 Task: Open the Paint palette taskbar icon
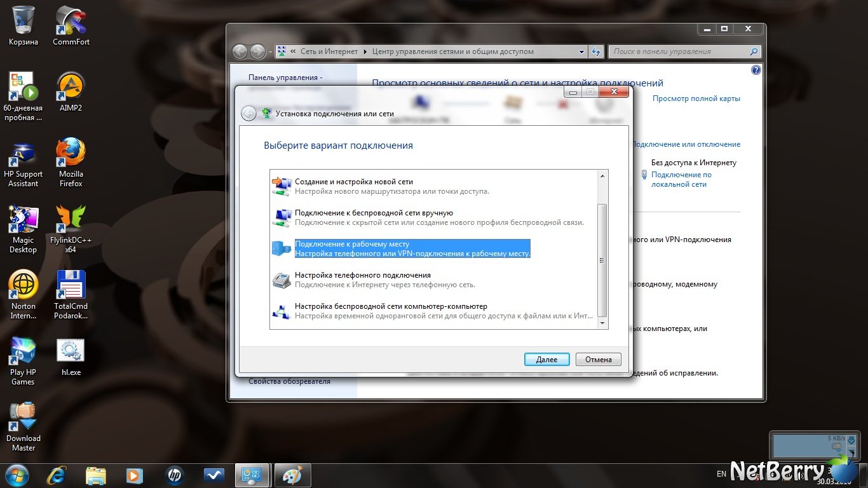(x=292, y=475)
